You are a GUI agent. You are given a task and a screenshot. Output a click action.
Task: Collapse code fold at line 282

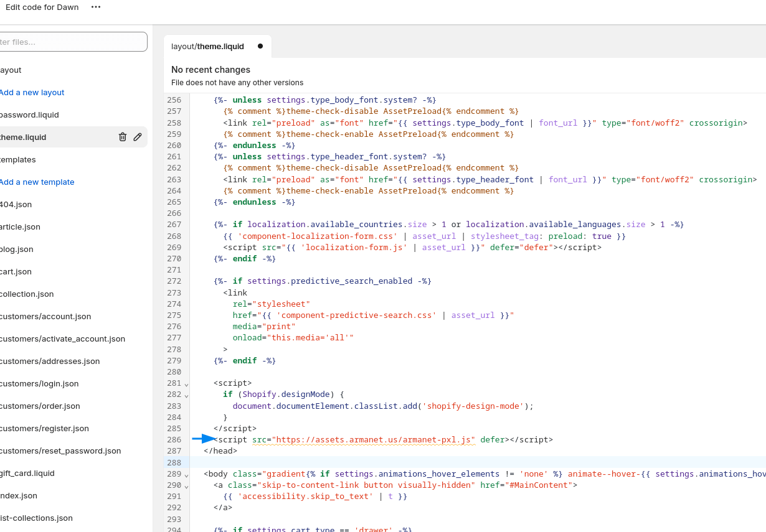(186, 395)
